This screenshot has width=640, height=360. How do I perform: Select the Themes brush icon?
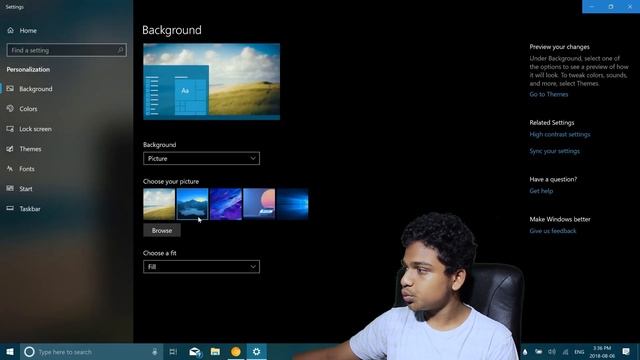[x=10, y=149]
